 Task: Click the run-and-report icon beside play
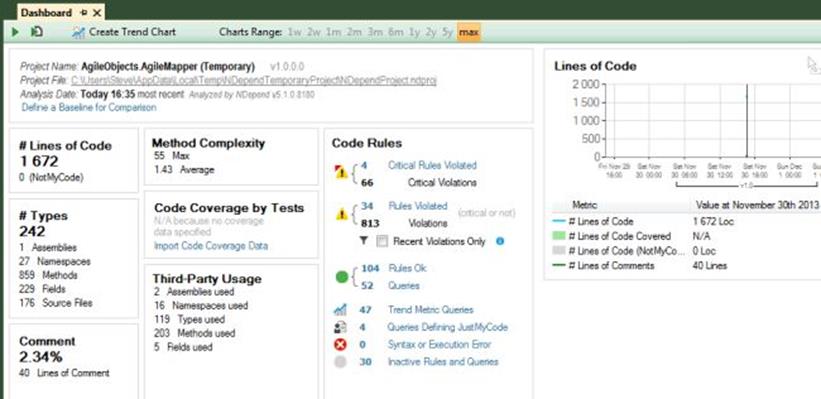click(36, 32)
